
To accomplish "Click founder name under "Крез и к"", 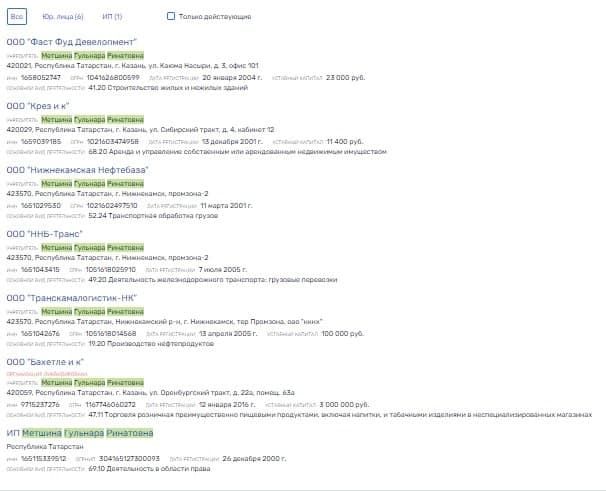I will [x=92, y=119].
